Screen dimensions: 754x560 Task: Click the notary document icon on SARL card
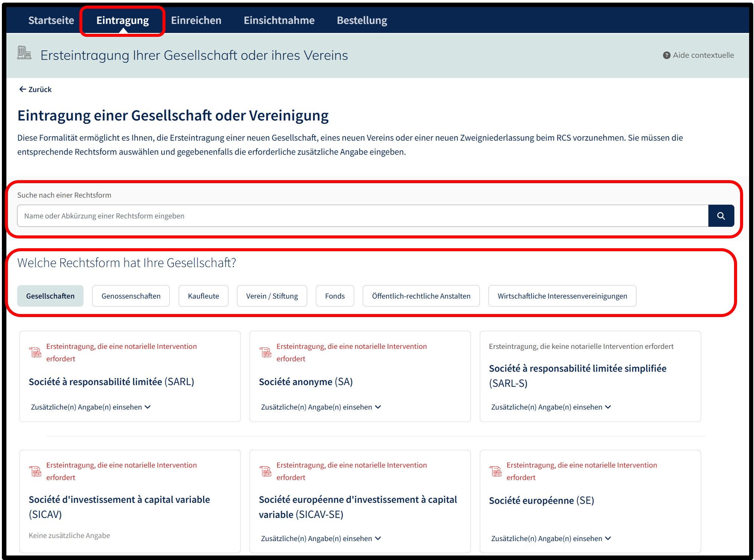(36, 352)
